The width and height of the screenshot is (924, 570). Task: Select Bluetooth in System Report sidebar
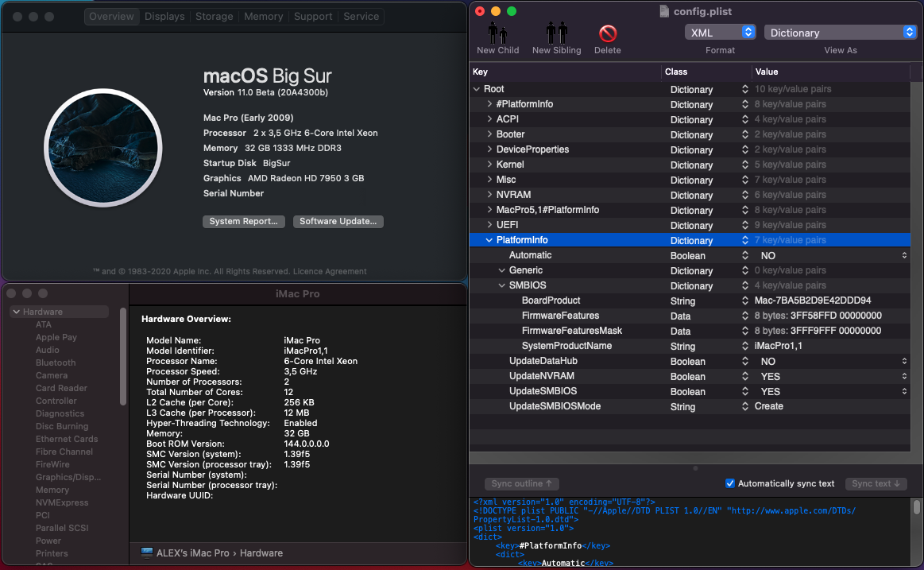pos(56,363)
